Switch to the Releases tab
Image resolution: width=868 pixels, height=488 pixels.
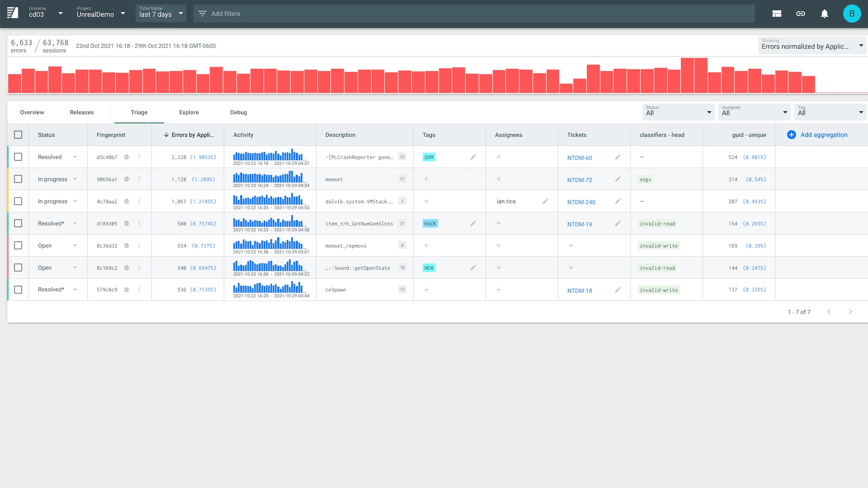[81, 112]
